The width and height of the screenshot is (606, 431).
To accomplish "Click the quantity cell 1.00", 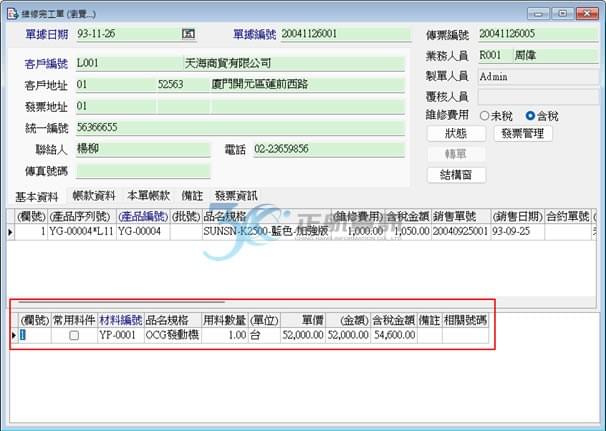I will tap(225, 335).
